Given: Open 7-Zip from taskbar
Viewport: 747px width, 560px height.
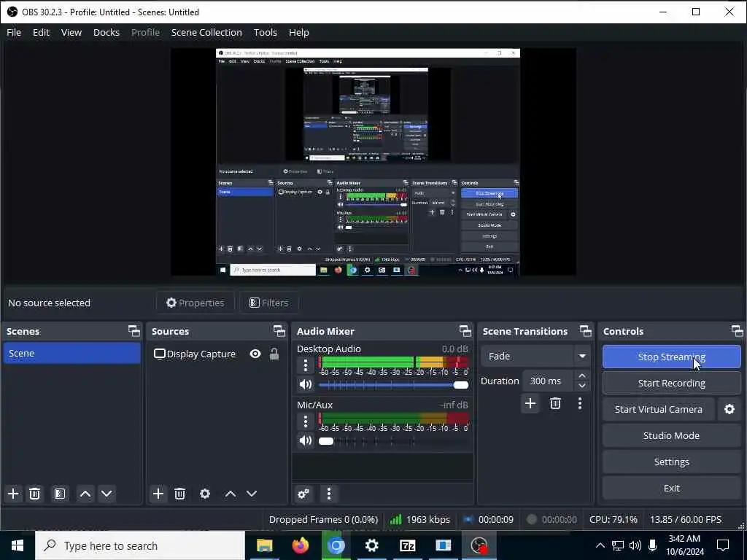Looking at the screenshot, I should coord(407,545).
